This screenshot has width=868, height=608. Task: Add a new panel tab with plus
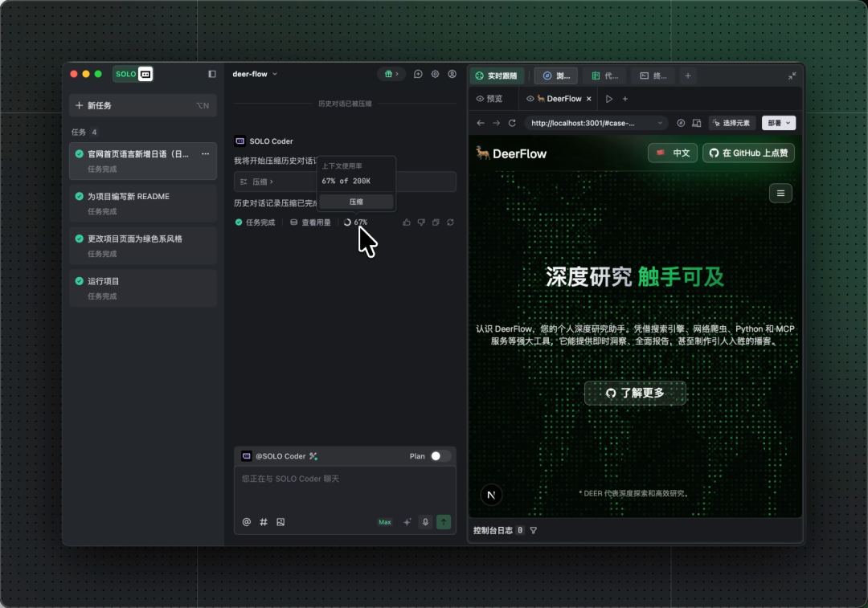click(x=688, y=75)
